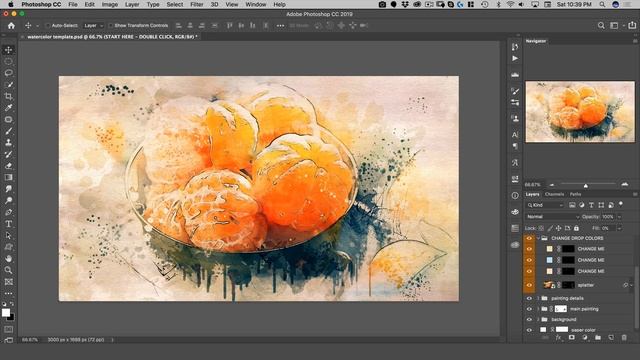Image resolution: width=640 pixels, height=360 pixels.
Task: Click the Add layer style fx icon
Action: click(x=558, y=338)
